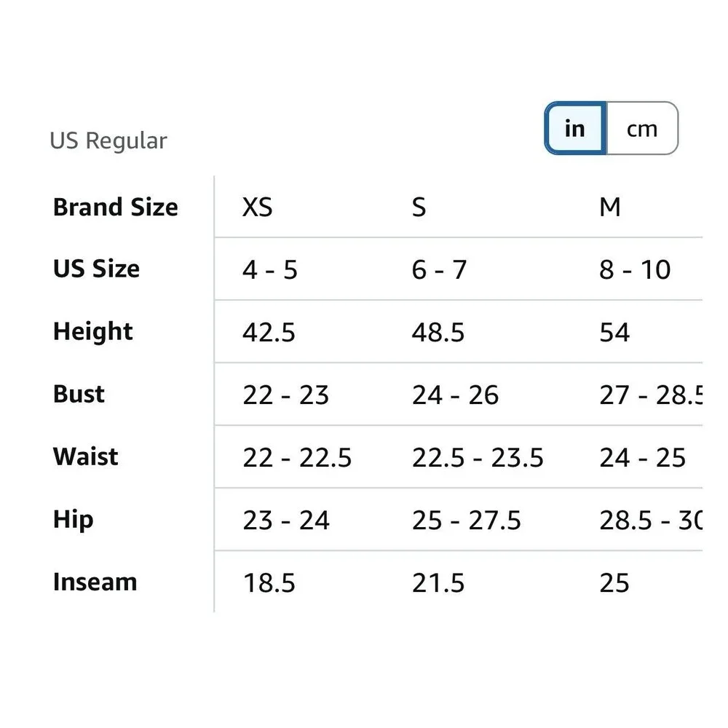This screenshot has height=728, width=728.
Task: Select the S waist 22.5 - 23.5 cell
Action: coord(478,458)
